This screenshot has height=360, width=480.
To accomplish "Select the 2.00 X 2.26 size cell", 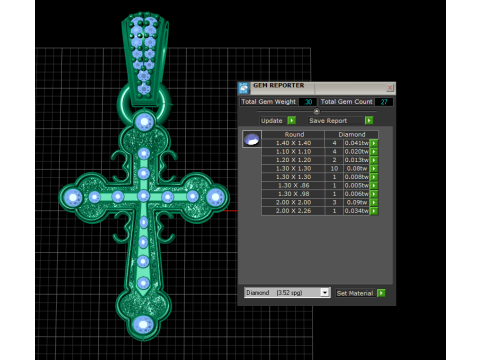I will tap(293, 211).
